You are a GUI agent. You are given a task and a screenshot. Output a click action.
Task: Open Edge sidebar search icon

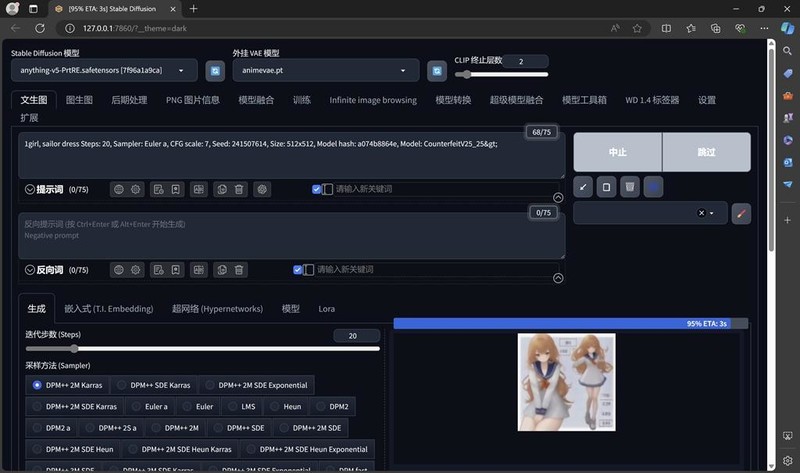pyautogui.click(x=787, y=51)
